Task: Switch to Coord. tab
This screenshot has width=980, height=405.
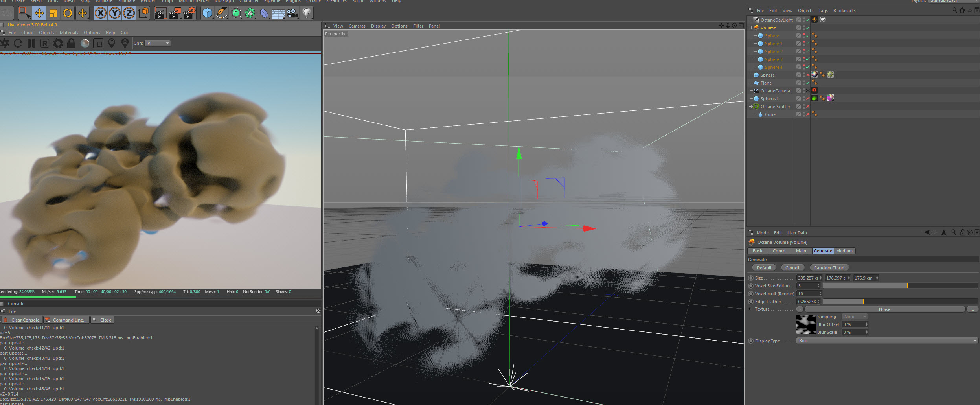Action: (x=780, y=251)
